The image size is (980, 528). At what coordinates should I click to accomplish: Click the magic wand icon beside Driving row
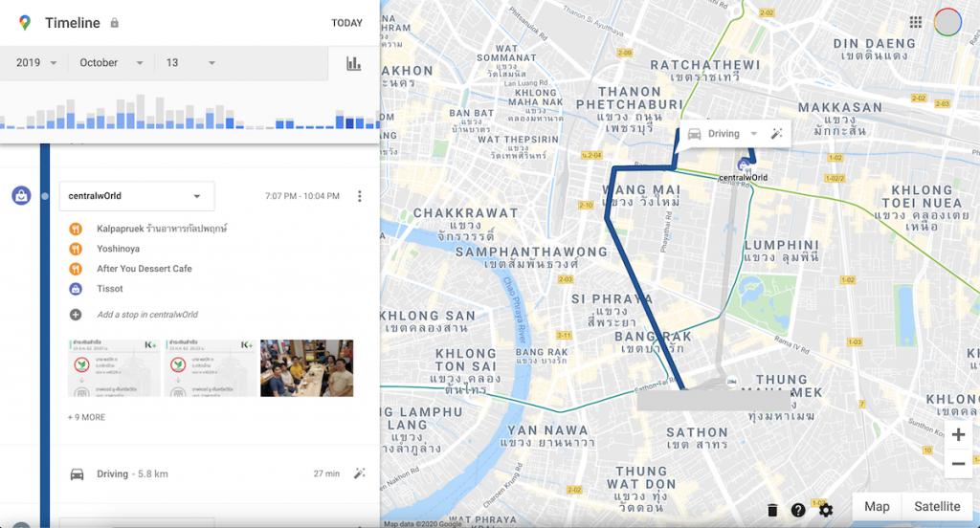click(360, 473)
